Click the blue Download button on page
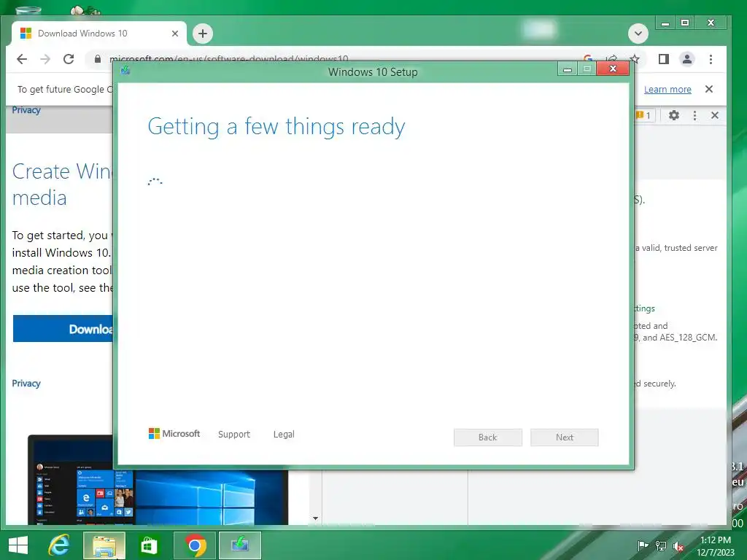Image resolution: width=747 pixels, height=560 pixels. point(63,329)
